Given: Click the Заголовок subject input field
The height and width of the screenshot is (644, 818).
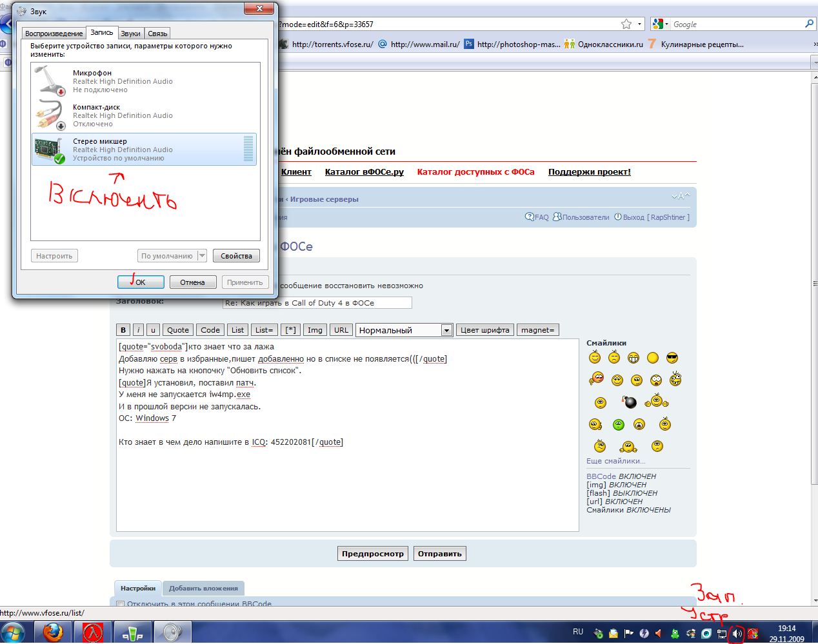Looking at the screenshot, I should click(317, 303).
